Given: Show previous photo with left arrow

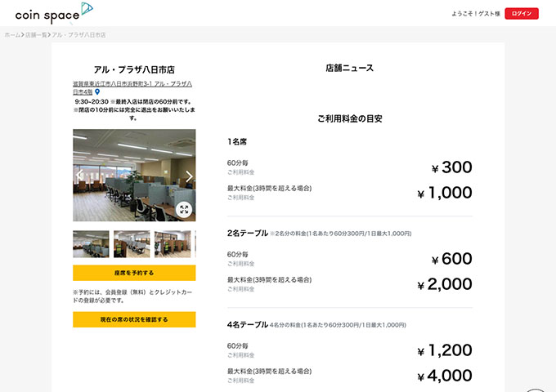Looking at the screenshot, I should [x=80, y=176].
